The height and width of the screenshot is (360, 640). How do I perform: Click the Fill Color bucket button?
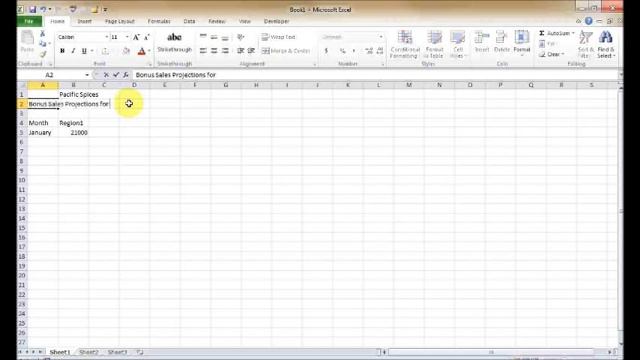coord(126,51)
